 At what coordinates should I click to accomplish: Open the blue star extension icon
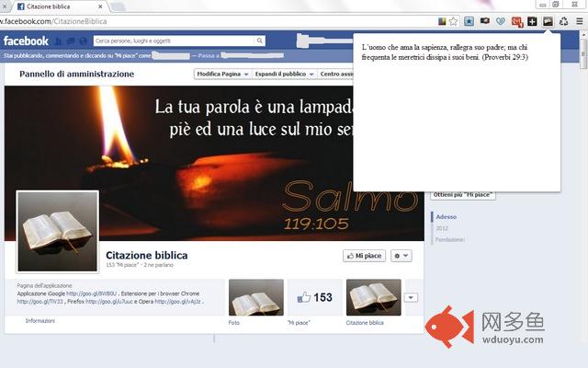[469, 21]
